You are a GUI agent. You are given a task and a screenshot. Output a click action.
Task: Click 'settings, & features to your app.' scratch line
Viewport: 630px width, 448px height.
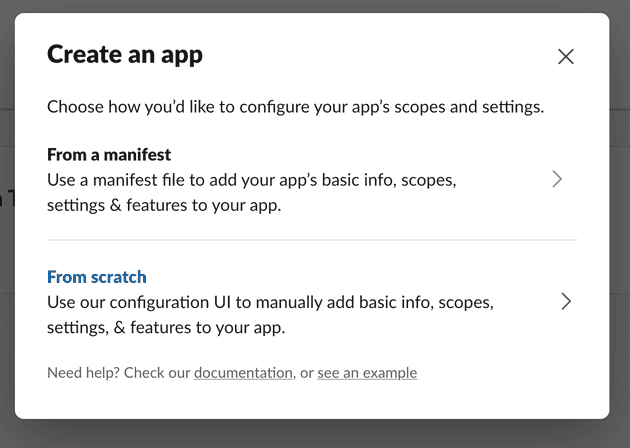pyautogui.click(x=166, y=327)
